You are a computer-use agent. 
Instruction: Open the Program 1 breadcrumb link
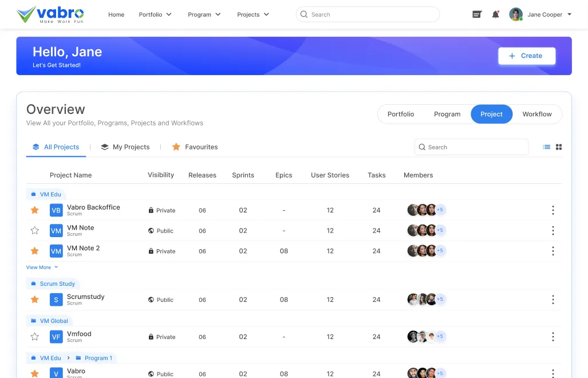[97, 358]
